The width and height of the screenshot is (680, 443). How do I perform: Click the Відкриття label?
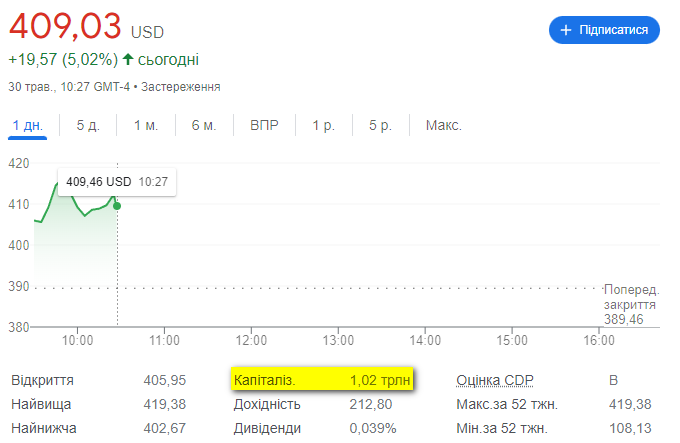(42, 380)
